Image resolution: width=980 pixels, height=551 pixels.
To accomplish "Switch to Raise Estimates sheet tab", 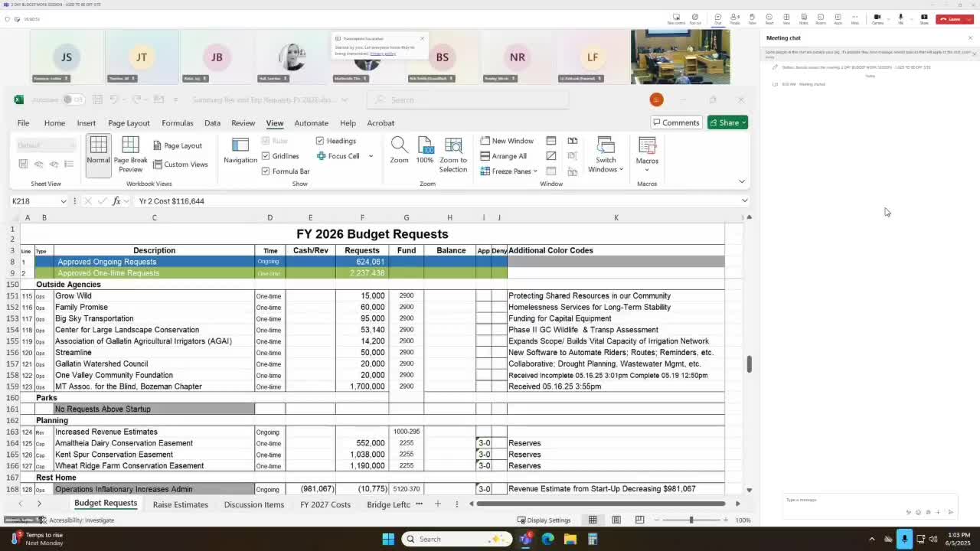I will coord(180,504).
